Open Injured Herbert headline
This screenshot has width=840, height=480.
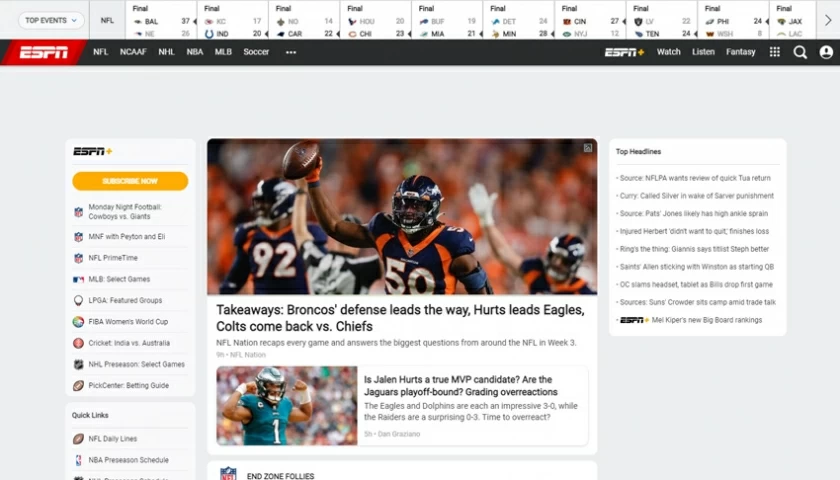click(694, 231)
